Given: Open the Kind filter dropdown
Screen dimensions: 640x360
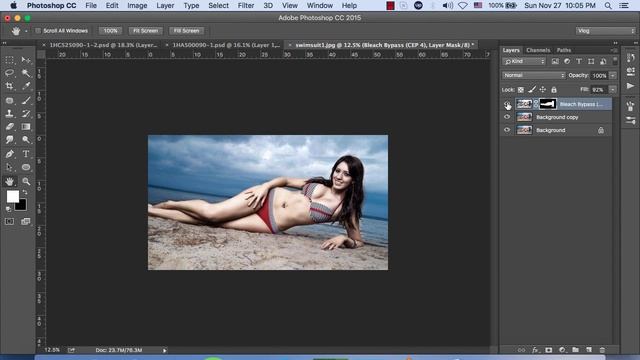Looking at the screenshot, I should tap(524, 61).
